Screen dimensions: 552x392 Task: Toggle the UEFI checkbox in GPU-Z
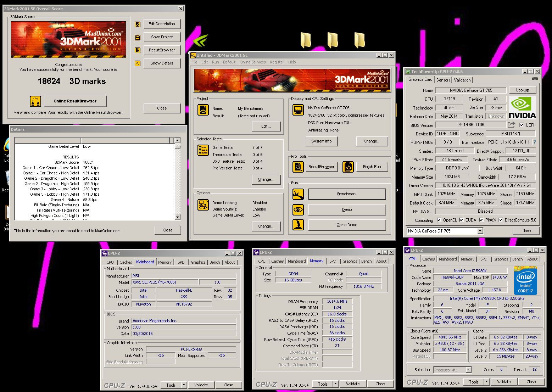522,125
